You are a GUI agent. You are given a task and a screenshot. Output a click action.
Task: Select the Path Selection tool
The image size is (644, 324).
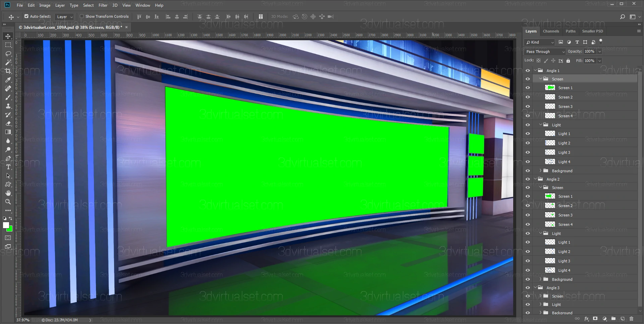(8, 176)
